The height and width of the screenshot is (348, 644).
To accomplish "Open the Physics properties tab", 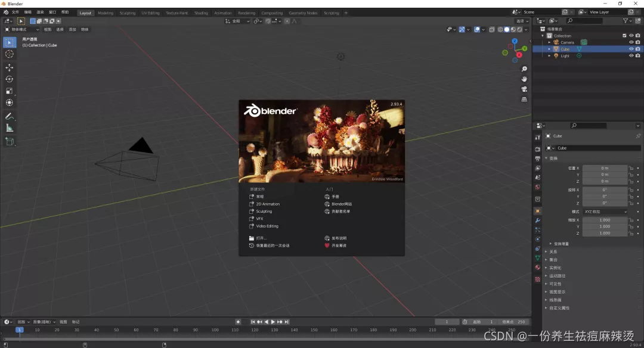I will [538, 239].
